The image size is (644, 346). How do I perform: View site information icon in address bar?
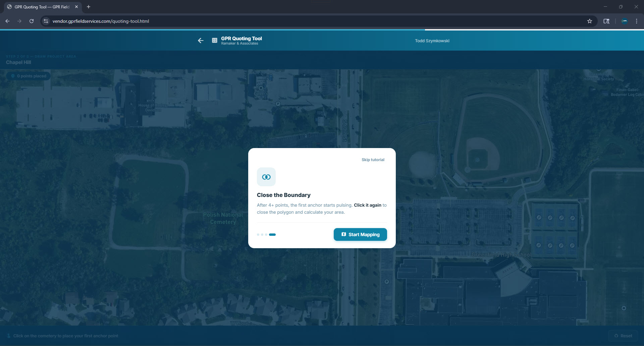point(46,21)
